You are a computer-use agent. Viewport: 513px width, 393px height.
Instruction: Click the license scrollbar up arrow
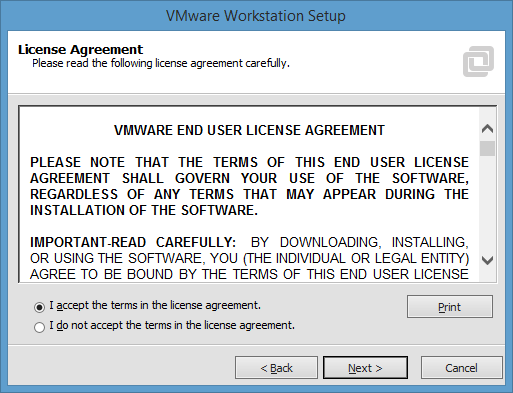point(488,129)
